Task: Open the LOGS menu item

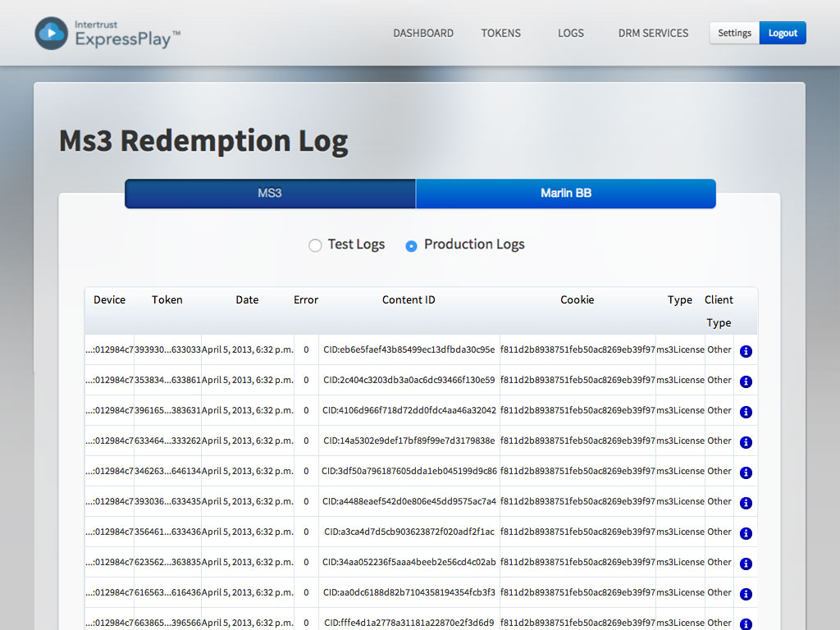Action: (571, 33)
